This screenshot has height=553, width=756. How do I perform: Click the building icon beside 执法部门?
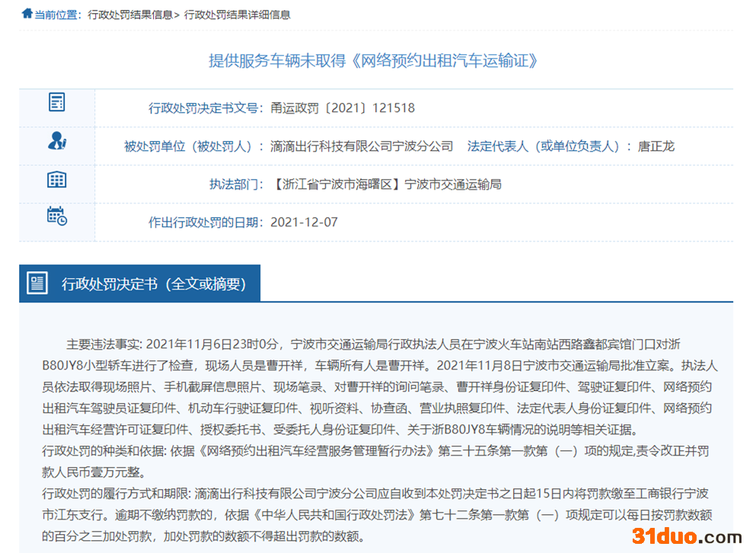pyautogui.click(x=56, y=180)
